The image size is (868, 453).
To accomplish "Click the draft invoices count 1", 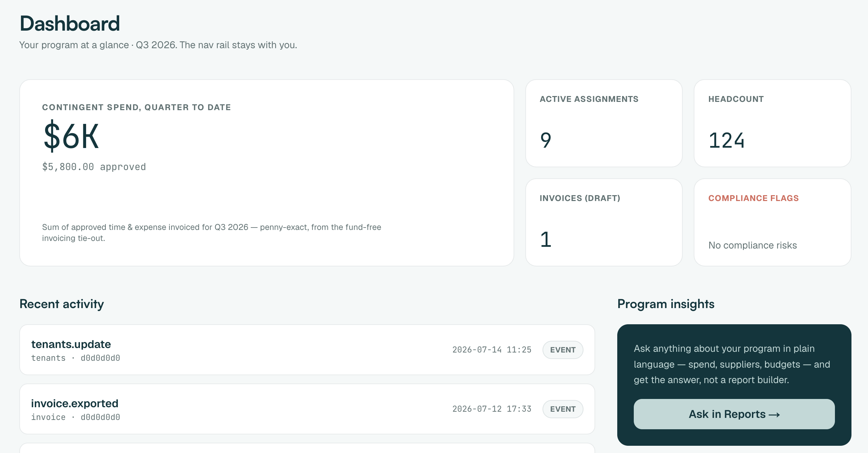I will (x=546, y=240).
